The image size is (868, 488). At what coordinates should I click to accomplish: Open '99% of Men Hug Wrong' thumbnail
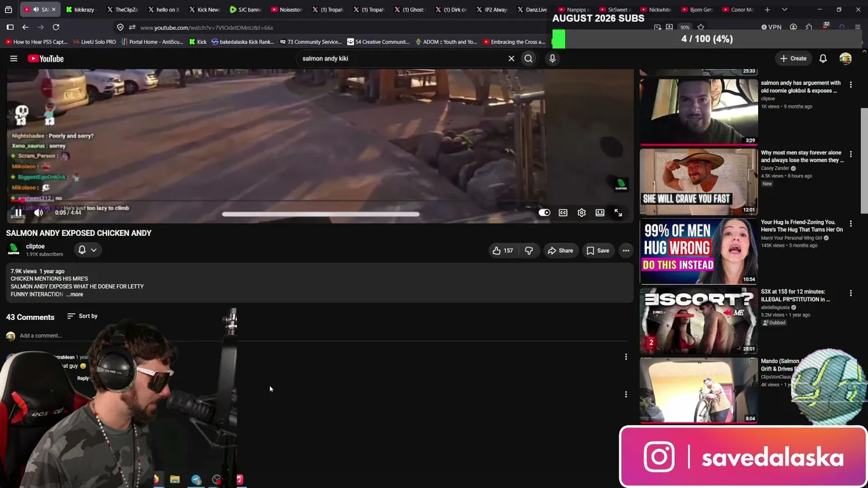[x=698, y=251]
